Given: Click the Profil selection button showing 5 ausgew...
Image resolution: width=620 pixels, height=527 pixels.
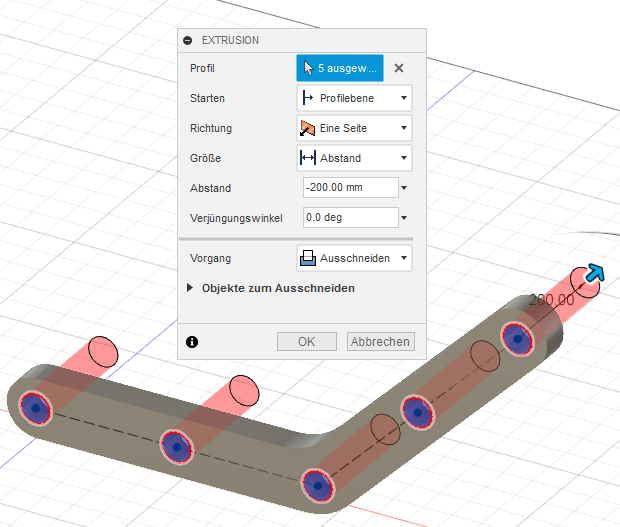Looking at the screenshot, I should pos(340,68).
